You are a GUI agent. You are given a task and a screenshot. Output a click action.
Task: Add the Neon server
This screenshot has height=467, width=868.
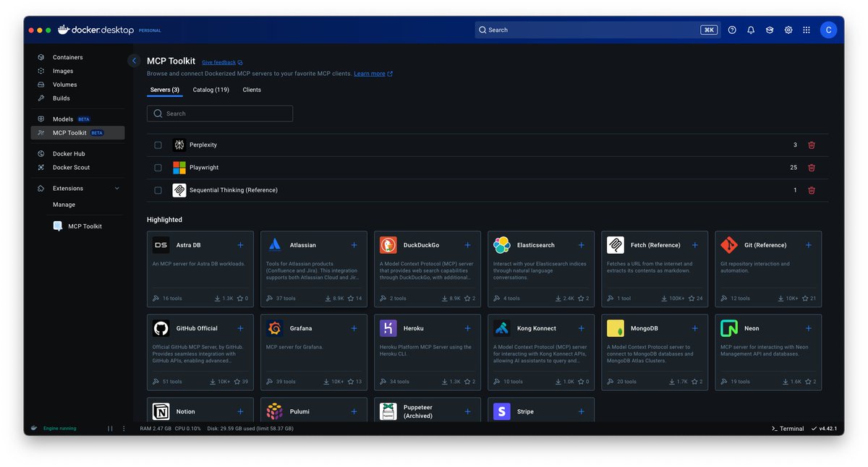click(x=809, y=328)
